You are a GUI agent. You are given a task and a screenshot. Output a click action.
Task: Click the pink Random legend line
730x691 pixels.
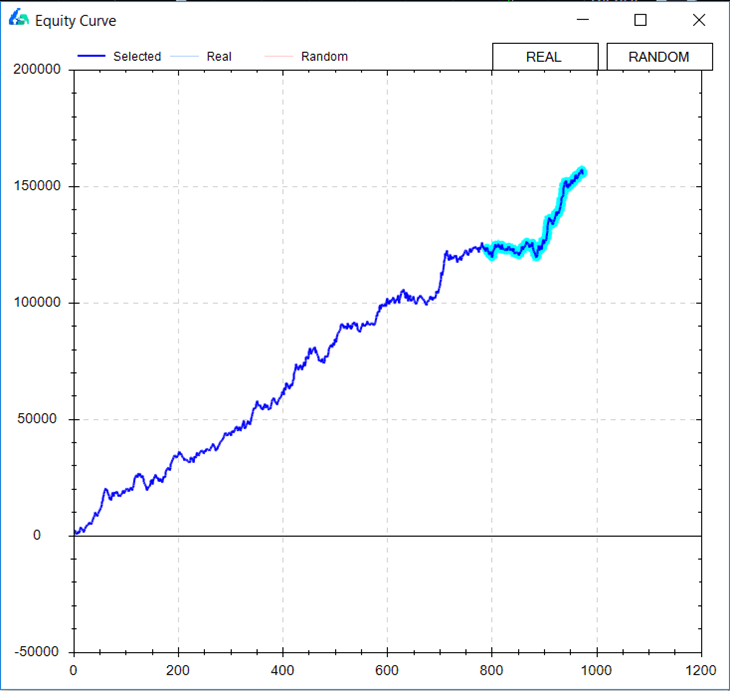(x=279, y=57)
